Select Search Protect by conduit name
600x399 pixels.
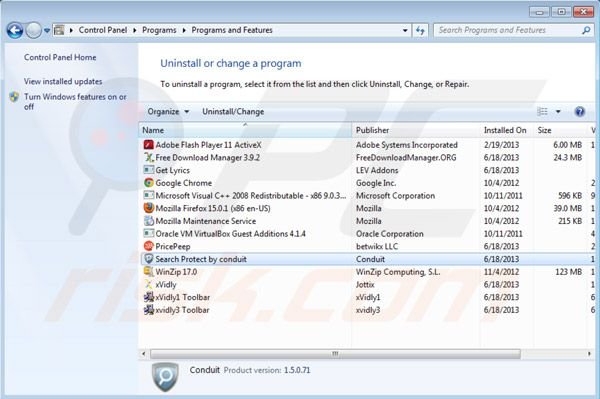(x=201, y=259)
